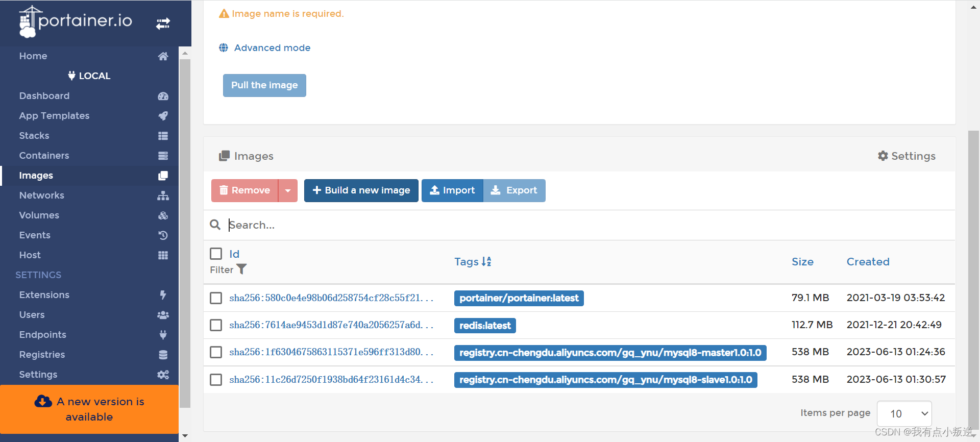Click the Containers server icon
The width and height of the screenshot is (980, 442).
163,156
